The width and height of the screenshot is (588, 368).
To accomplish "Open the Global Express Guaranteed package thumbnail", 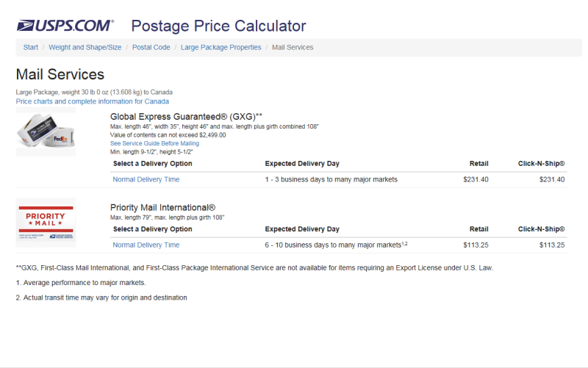I will [46, 132].
